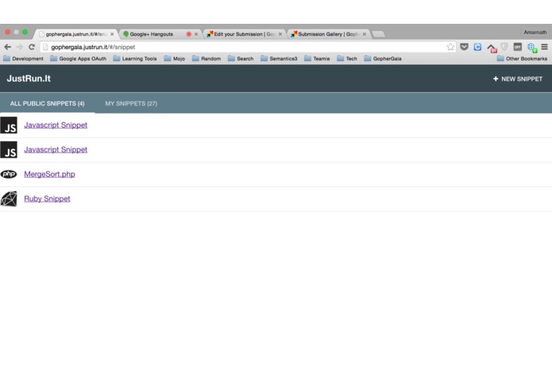Focus the URL address bar
Image resolution: width=552 pixels, height=392 pixels.
tap(246, 47)
